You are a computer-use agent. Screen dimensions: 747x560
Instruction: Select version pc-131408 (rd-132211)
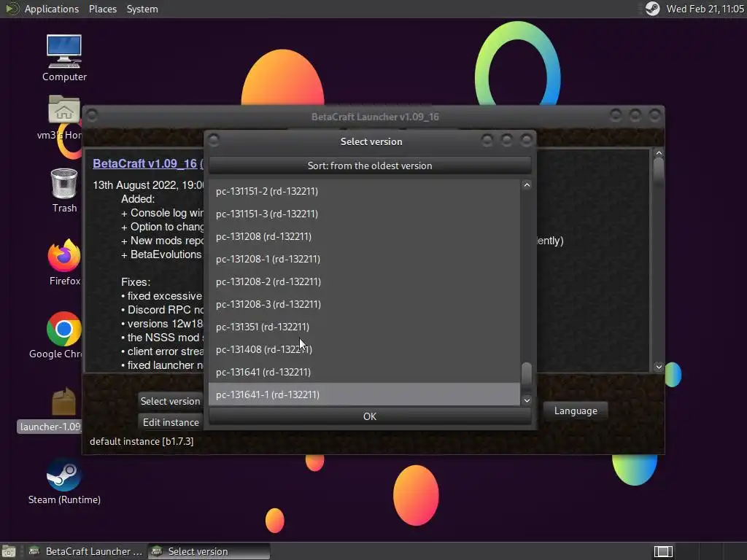(365, 349)
